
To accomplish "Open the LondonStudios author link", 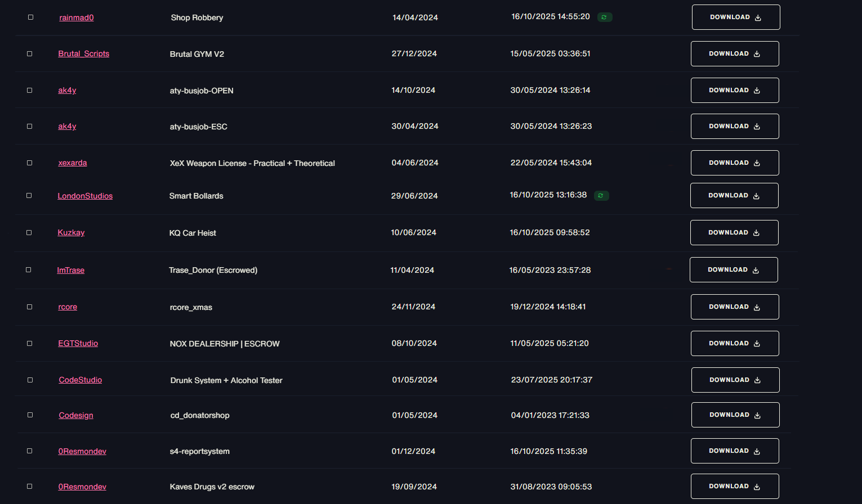I will (x=85, y=196).
